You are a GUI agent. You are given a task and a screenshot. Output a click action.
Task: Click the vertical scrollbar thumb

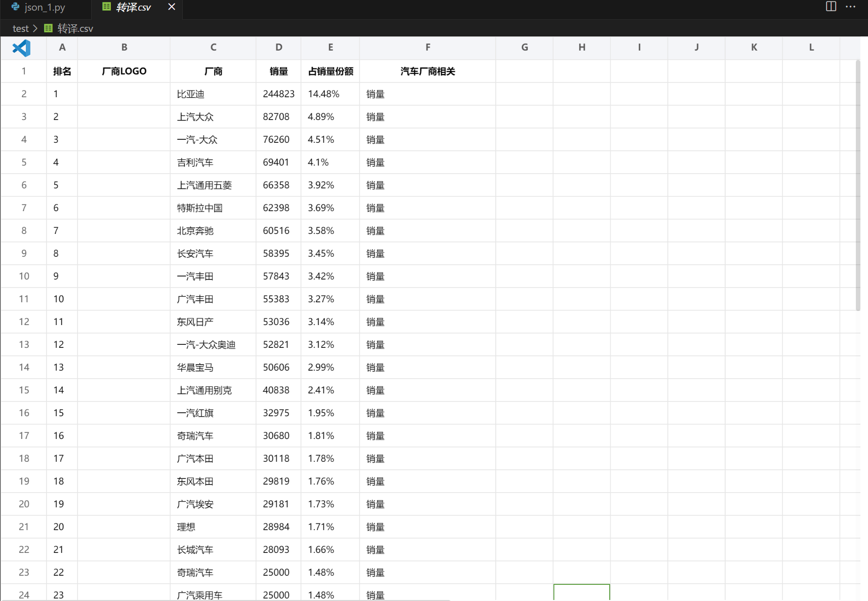point(858,185)
